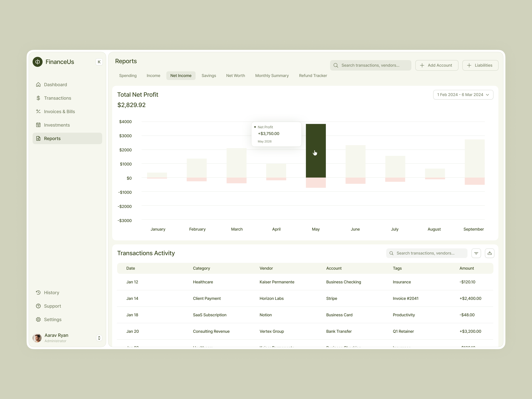The image size is (532, 399).
Task: Open the Dashboard from the sidebar icon
Action: coord(38,84)
